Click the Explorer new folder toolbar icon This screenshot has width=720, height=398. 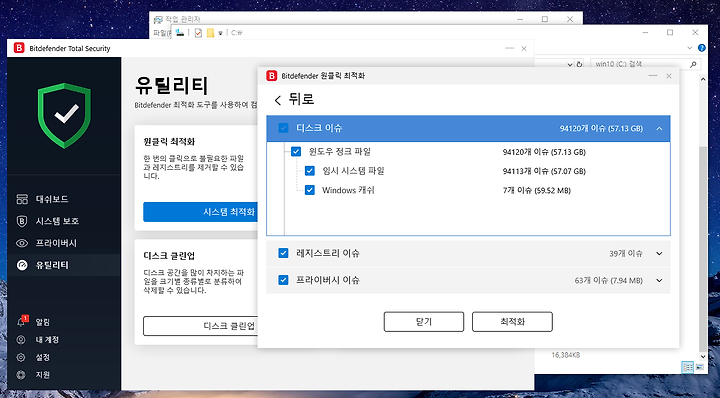pyautogui.click(x=210, y=33)
